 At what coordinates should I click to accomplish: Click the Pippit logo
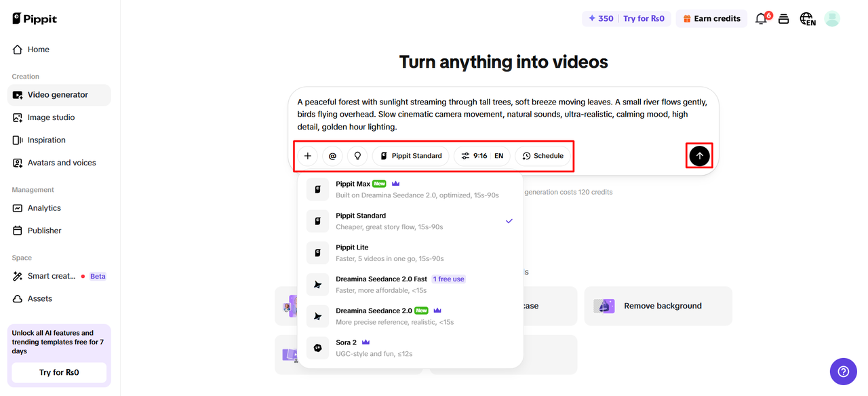point(35,18)
